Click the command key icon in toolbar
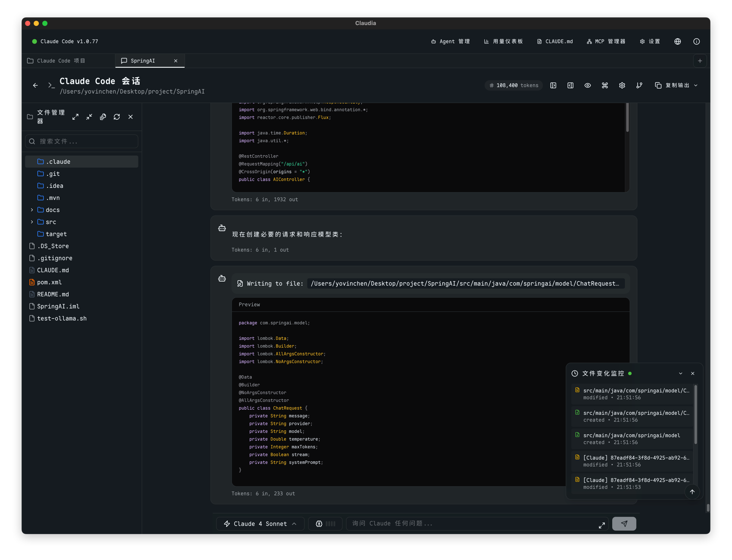732x560 pixels. [605, 85]
